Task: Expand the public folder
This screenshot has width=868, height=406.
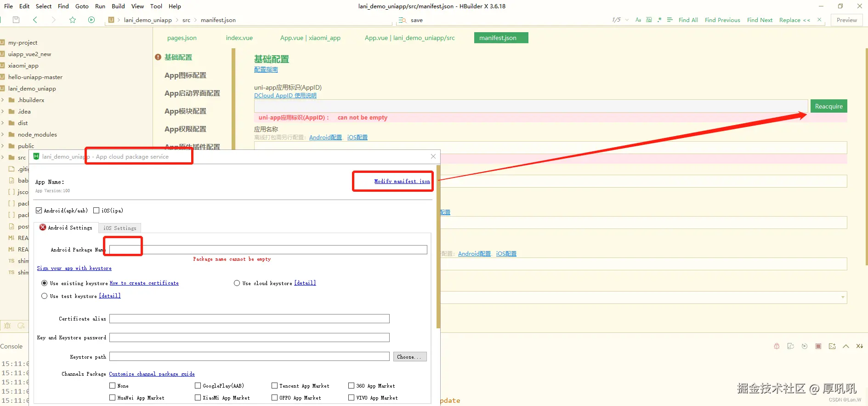Action: [3, 146]
